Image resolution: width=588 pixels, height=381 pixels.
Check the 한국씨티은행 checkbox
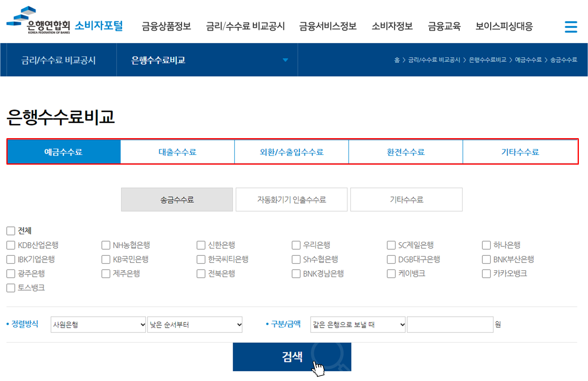tap(201, 260)
